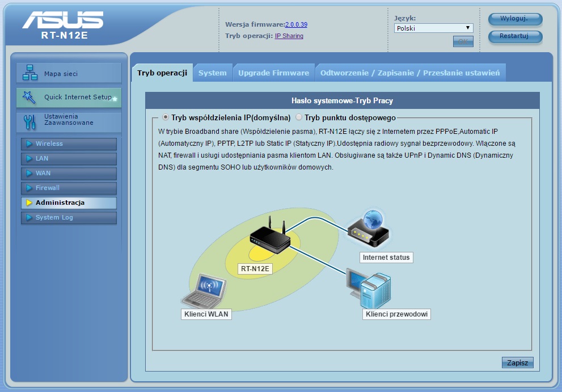Open the Firewall menu item
This screenshot has height=392, width=562.
click(x=69, y=188)
